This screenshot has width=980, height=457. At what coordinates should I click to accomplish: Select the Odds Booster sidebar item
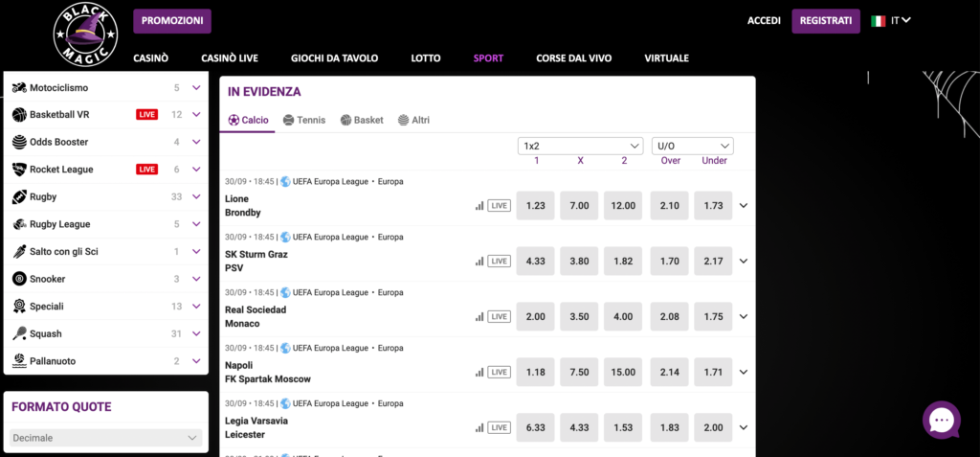pyautogui.click(x=106, y=142)
